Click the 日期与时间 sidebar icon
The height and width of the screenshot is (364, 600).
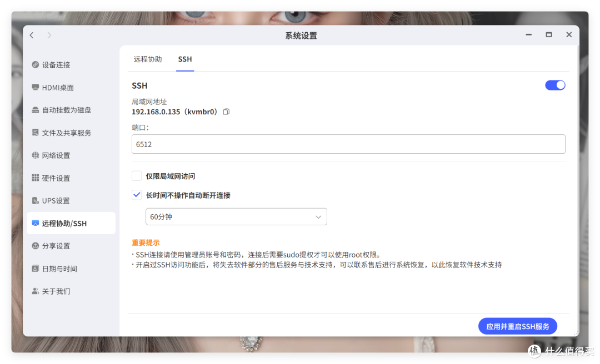click(35, 269)
